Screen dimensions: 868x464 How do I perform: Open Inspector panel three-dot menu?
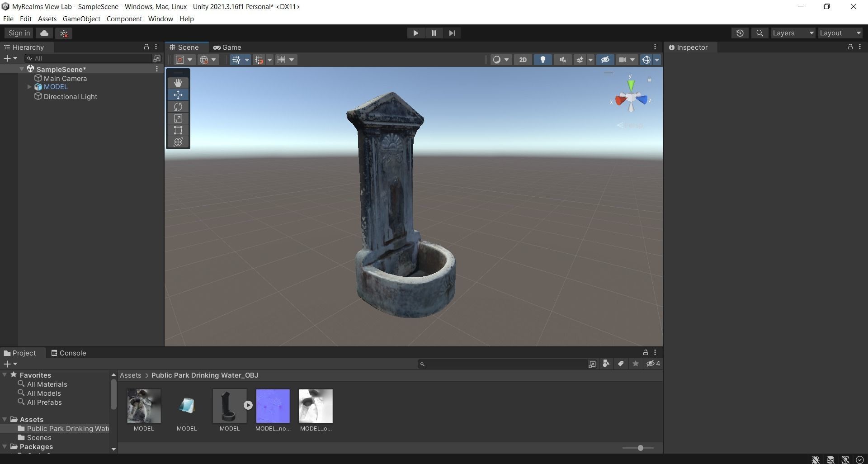tap(860, 47)
